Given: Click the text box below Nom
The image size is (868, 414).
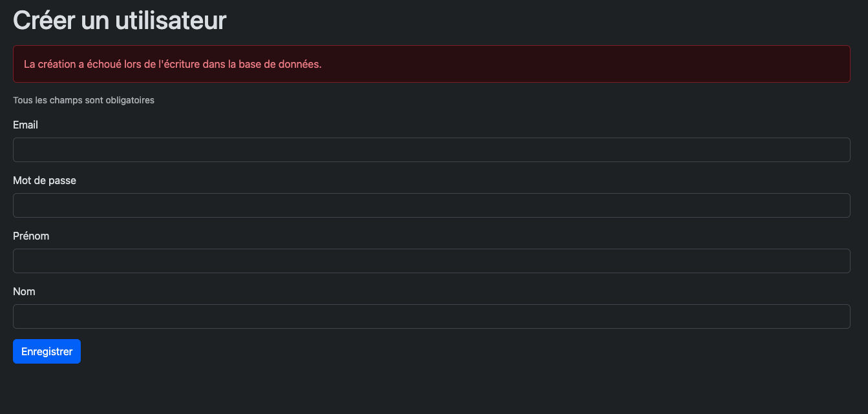Looking at the screenshot, I should (x=431, y=316).
